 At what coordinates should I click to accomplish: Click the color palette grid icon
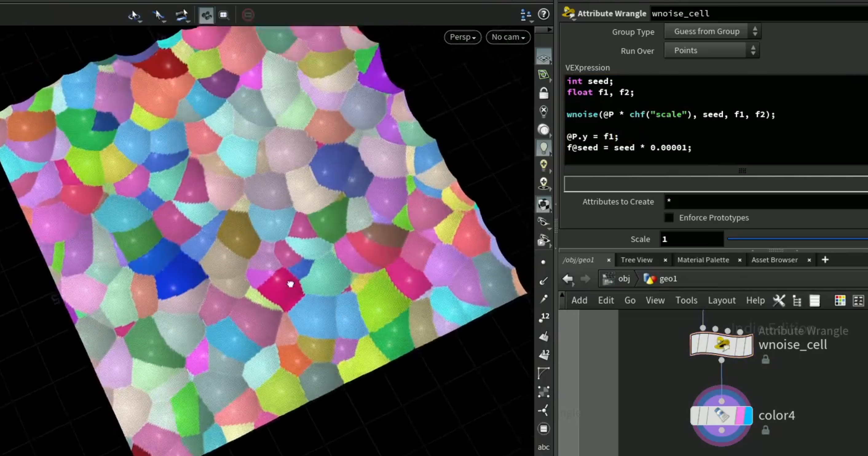pyautogui.click(x=840, y=300)
